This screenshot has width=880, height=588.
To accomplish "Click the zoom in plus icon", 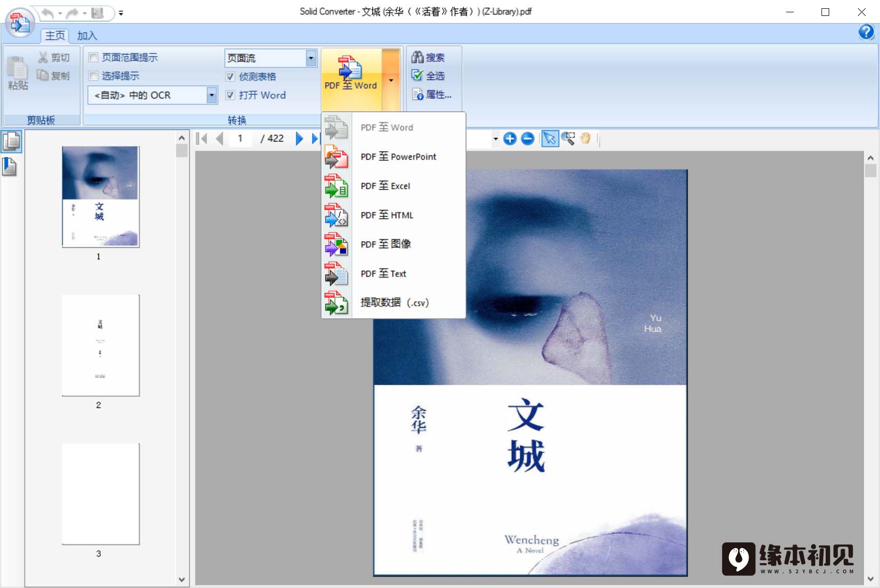I will pyautogui.click(x=510, y=139).
